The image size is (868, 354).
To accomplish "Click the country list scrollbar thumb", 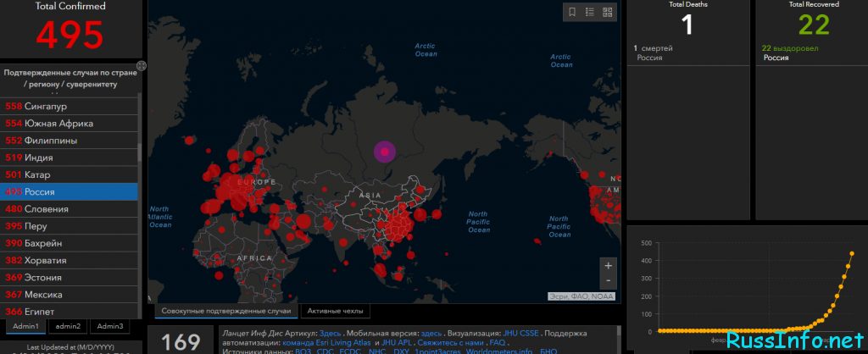I will [x=140, y=152].
